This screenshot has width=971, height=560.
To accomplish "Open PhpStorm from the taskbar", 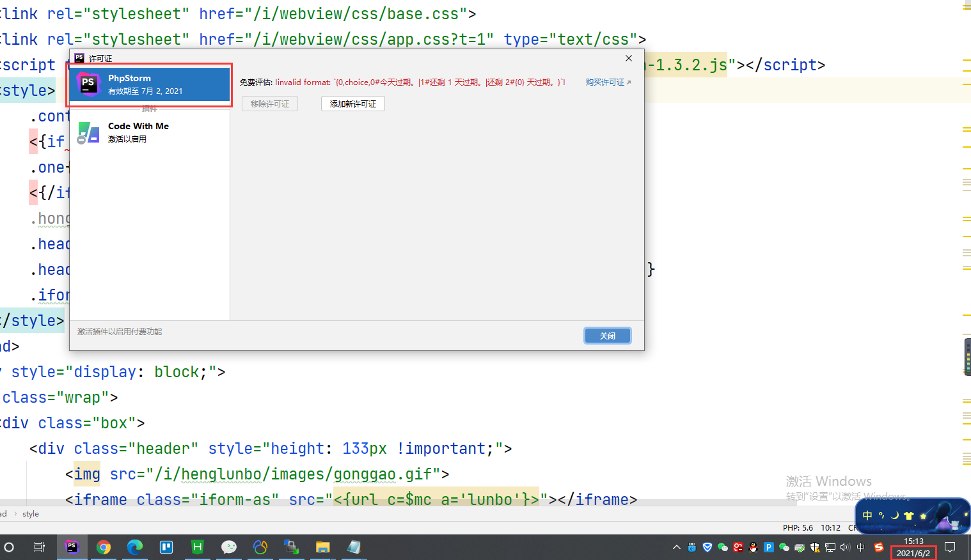I will [x=72, y=547].
